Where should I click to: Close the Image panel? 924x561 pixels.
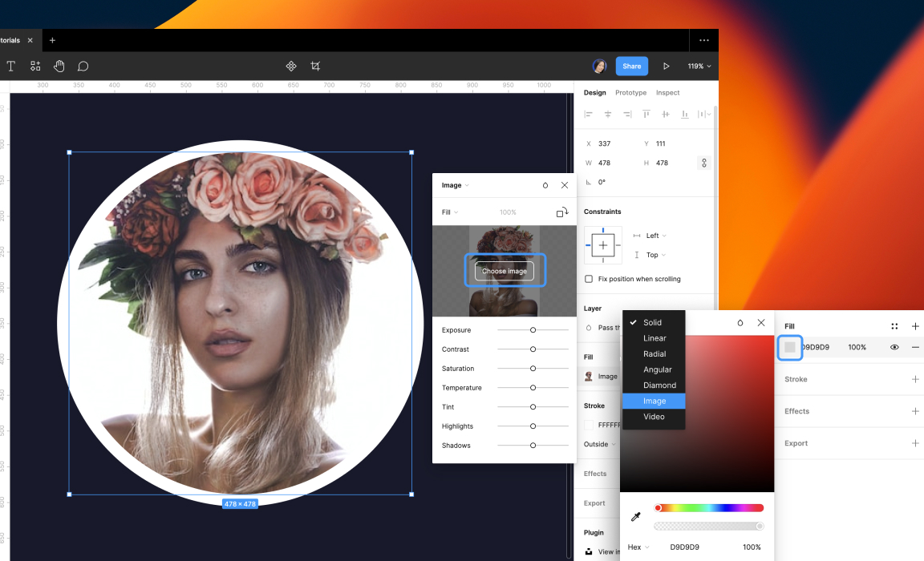pyautogui.click(x=565, y=185)
